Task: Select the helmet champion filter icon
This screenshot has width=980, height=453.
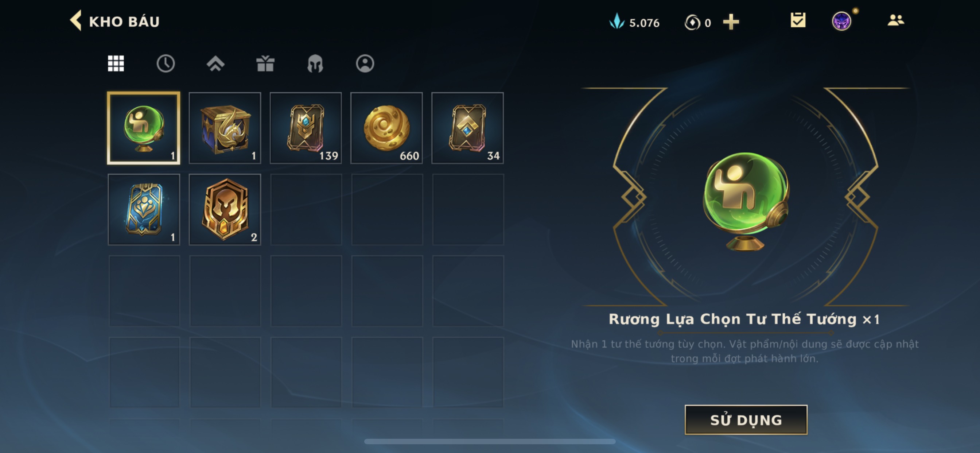Action: (315, 63)
